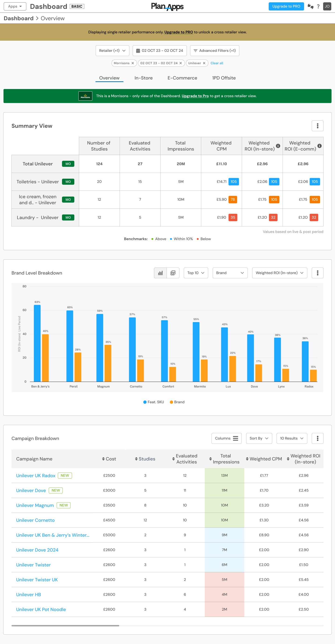Open the Sort By dropdown
Screen dimensions: 335x644
coord(259,438)
